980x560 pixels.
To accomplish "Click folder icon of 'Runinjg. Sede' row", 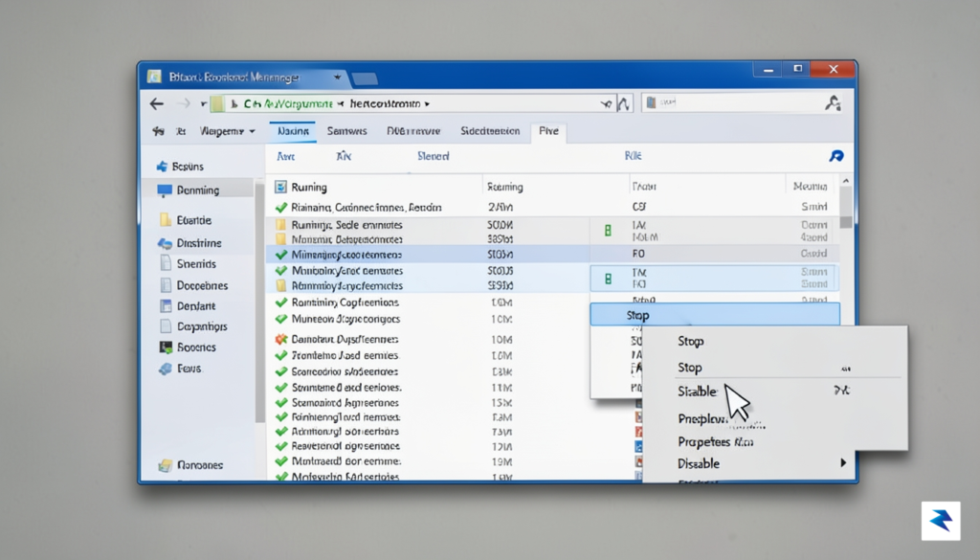I will coord(281,225).
